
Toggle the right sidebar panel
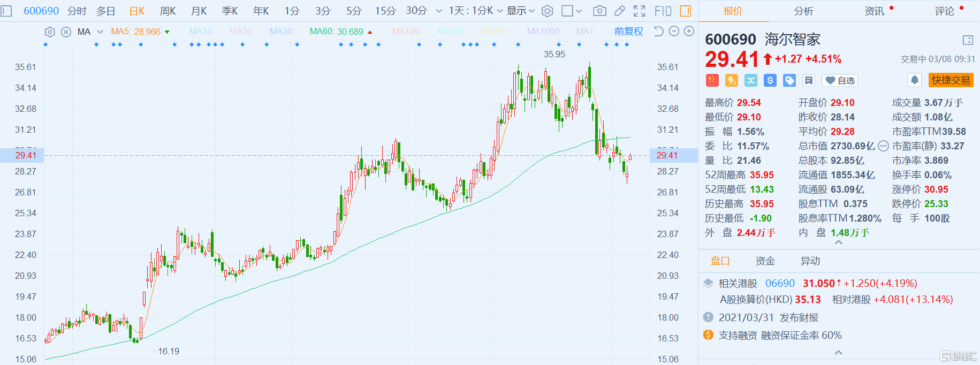pyautogui.click(x=686, y=11)
